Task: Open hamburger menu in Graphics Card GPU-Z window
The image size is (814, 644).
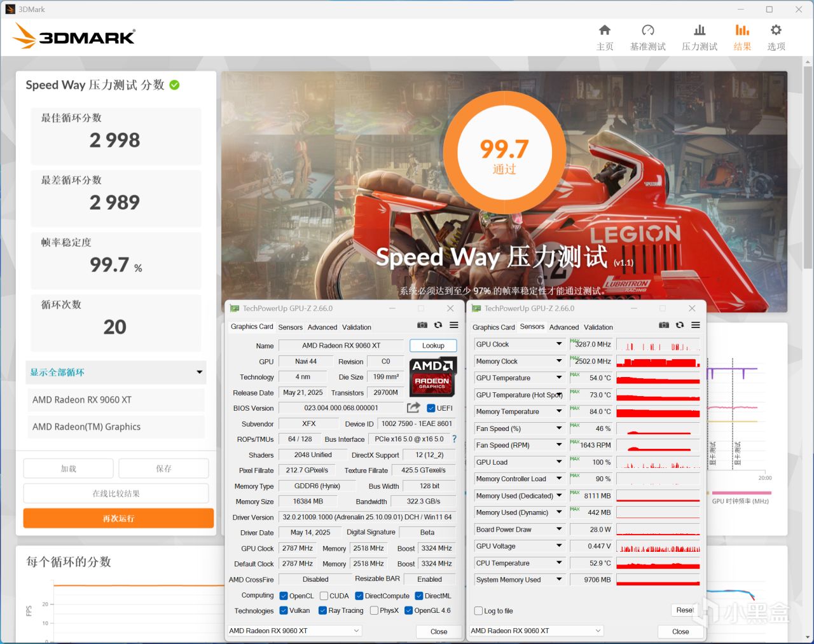Action: [454, 325]
